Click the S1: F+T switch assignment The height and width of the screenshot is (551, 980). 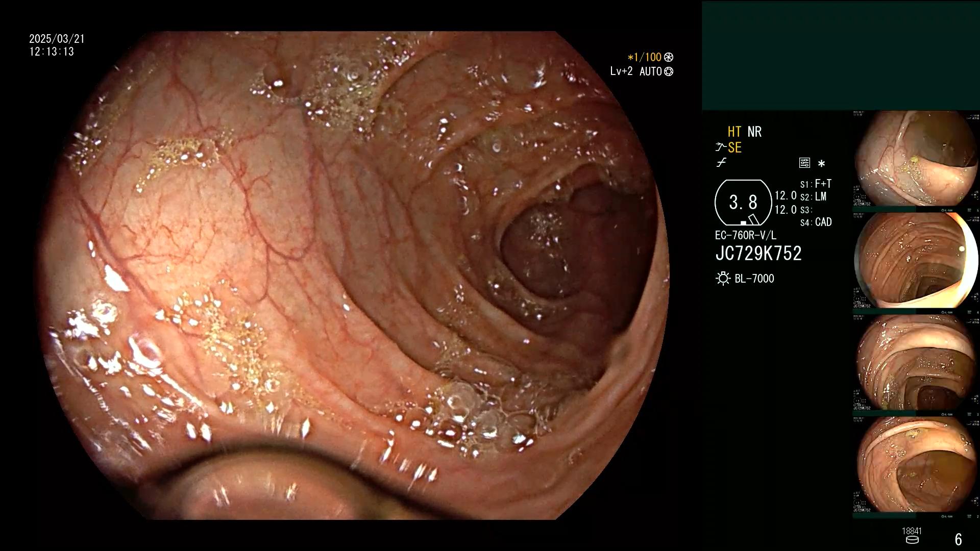816,184
